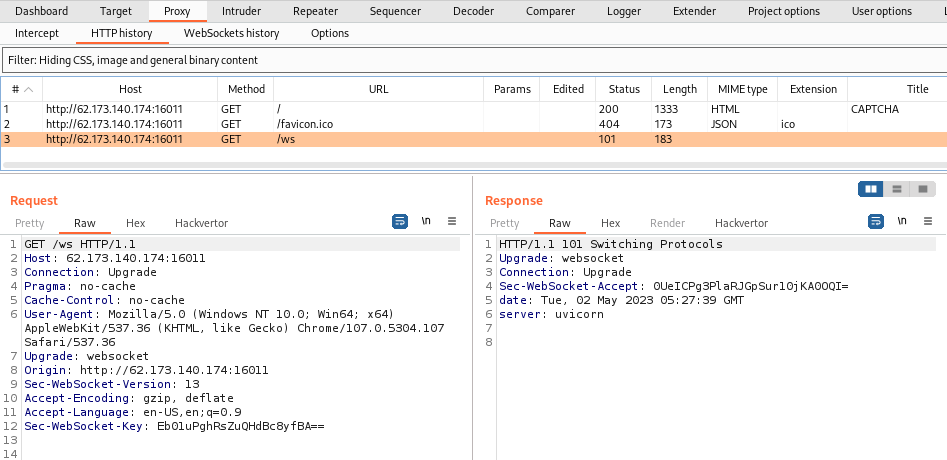Toggle word wrap in Request panel

click(400, 222)
